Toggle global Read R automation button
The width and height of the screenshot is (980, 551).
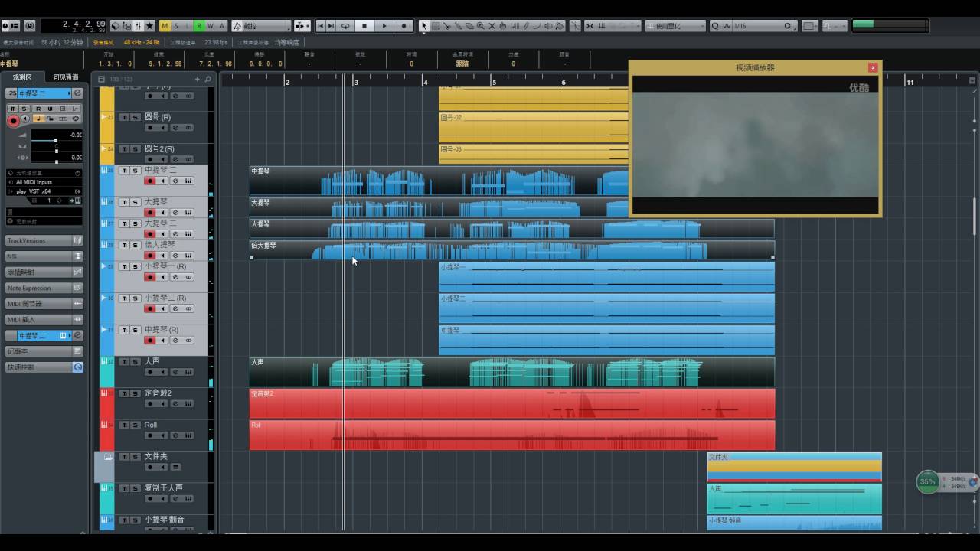(199, 26)
